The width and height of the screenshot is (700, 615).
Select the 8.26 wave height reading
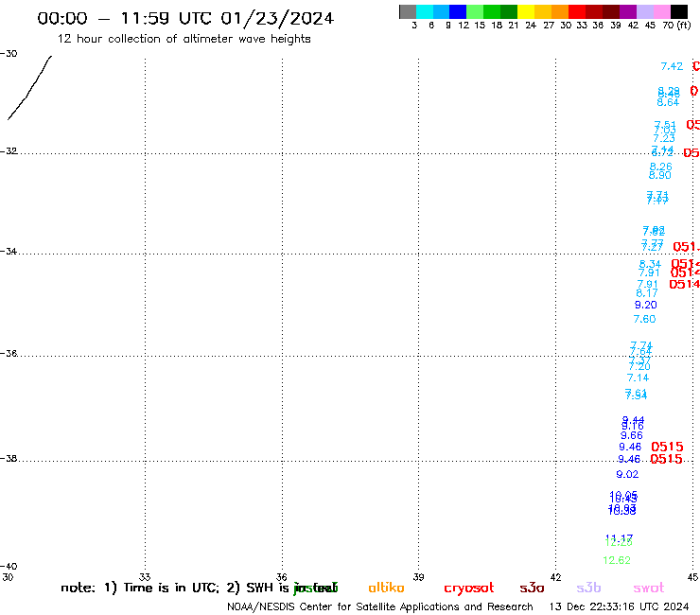[660, 167]
